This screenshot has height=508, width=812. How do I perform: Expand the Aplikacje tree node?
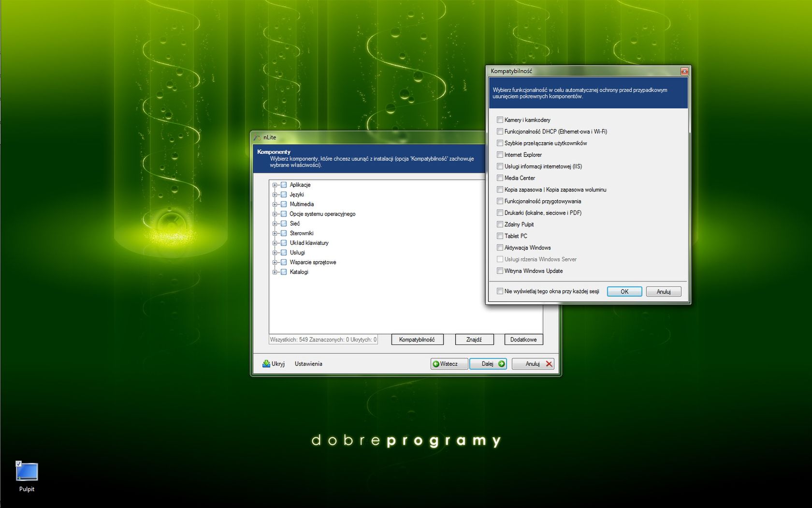(275, 185)
